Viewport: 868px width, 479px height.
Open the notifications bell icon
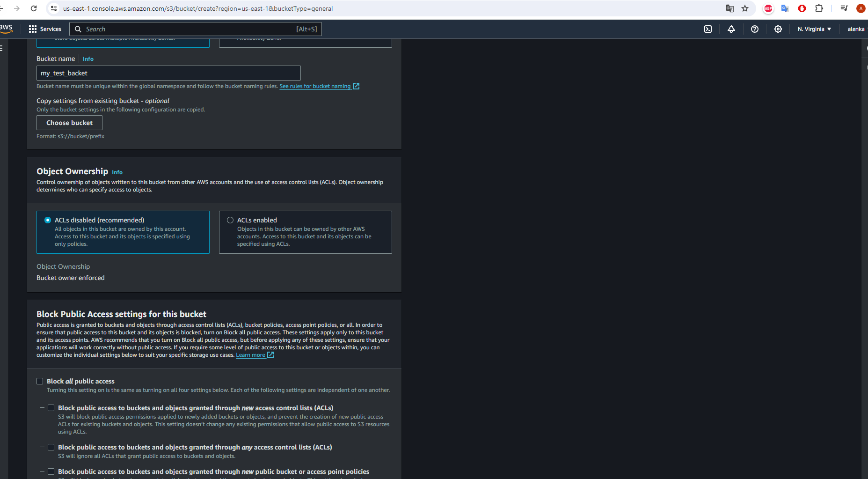731,29
